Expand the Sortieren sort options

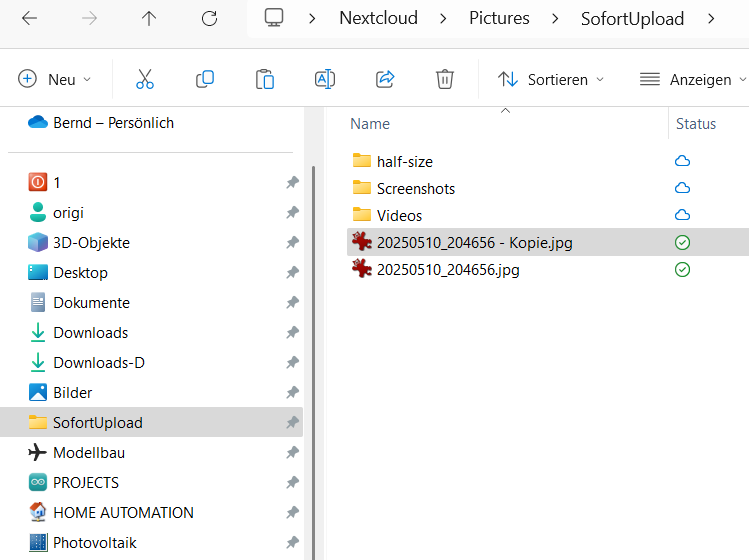click(x=551, y=79)
